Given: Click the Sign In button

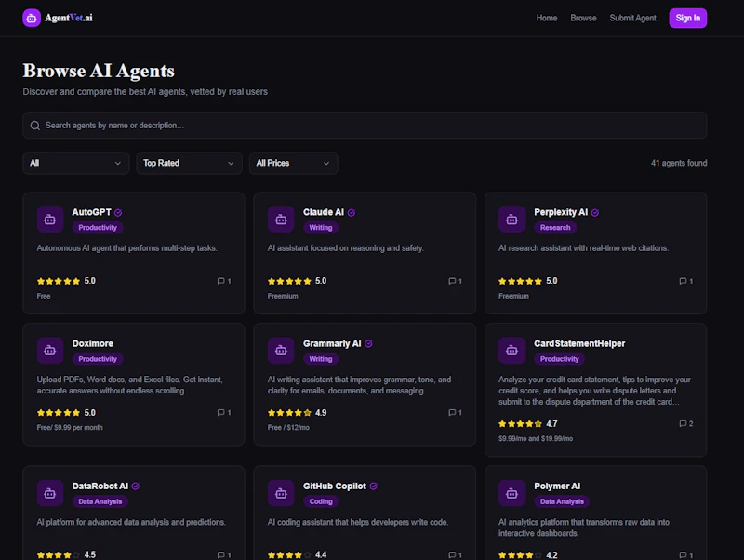Looking at the screenshot, I should tap(687, 18).
